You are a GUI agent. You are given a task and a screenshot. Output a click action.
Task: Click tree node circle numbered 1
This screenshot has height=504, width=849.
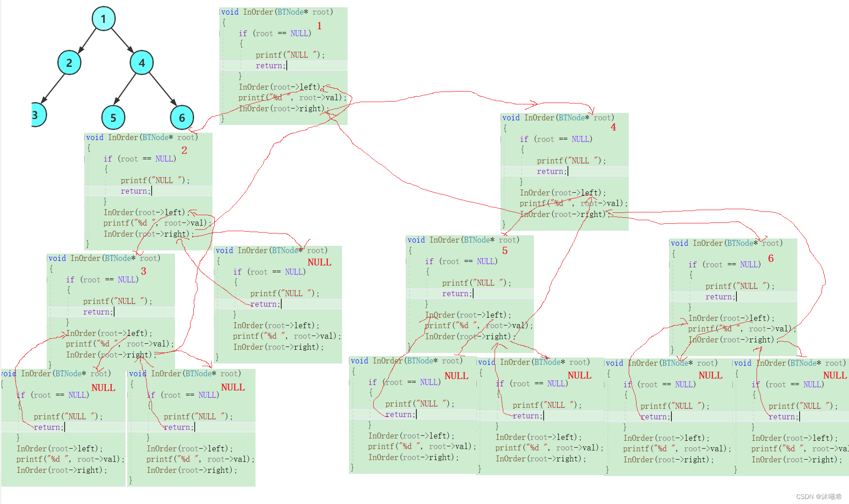pos(103,19)
